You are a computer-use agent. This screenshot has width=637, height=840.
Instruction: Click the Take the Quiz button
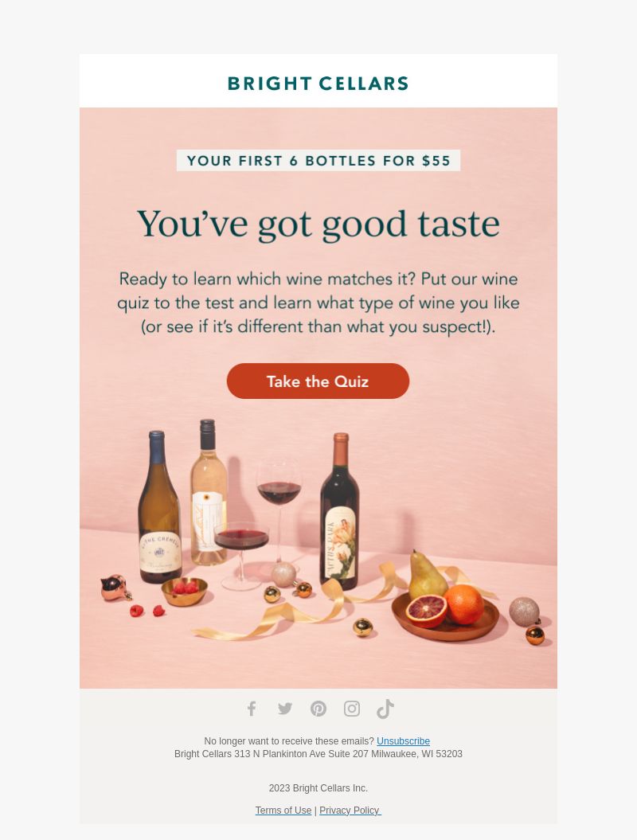[318, 381]
